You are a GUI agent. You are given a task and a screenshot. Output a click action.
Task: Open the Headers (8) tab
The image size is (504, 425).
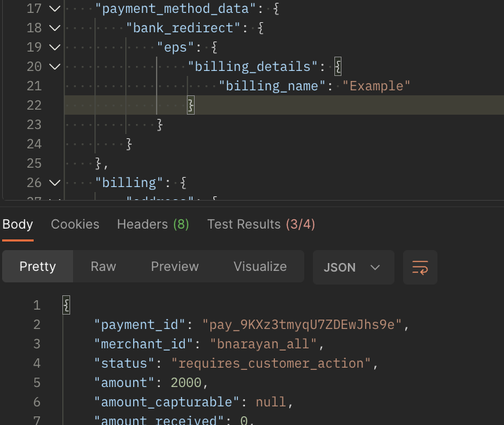coord(153,224)
